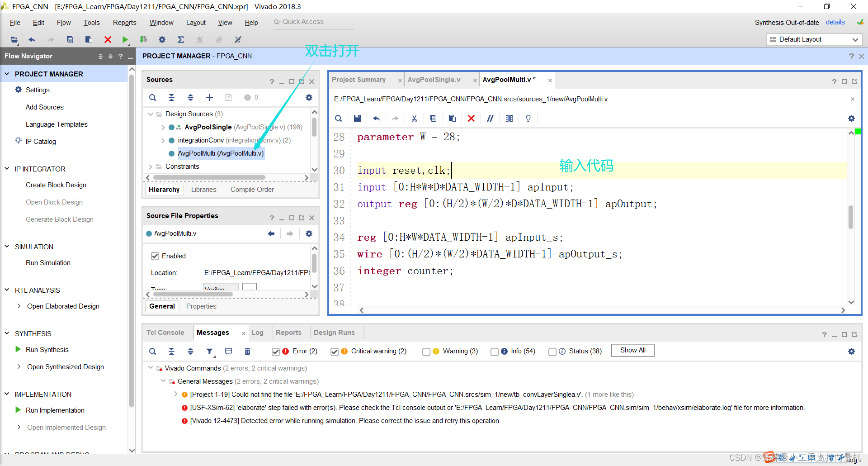Open the Properties tab in Source File Properties

point(201,306)
